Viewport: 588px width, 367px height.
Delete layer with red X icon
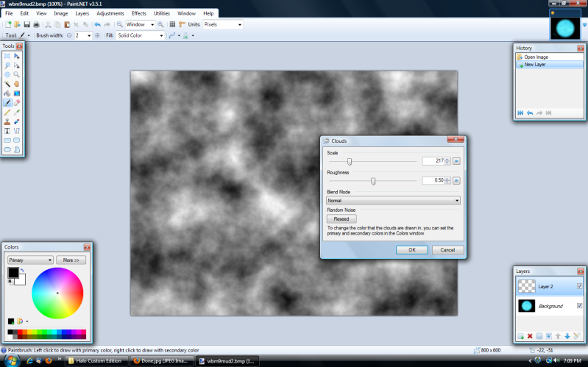[530, 336]
